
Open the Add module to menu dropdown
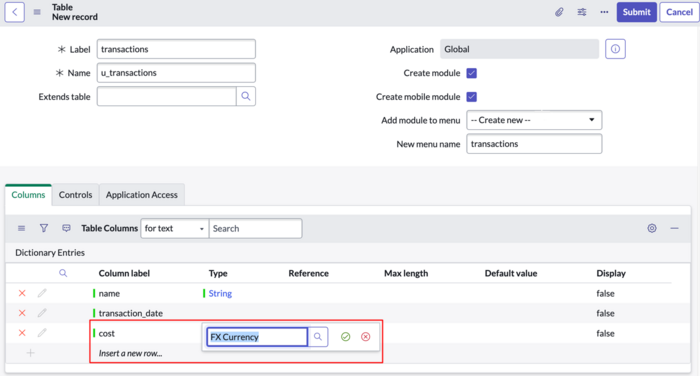tap(534, 120)
